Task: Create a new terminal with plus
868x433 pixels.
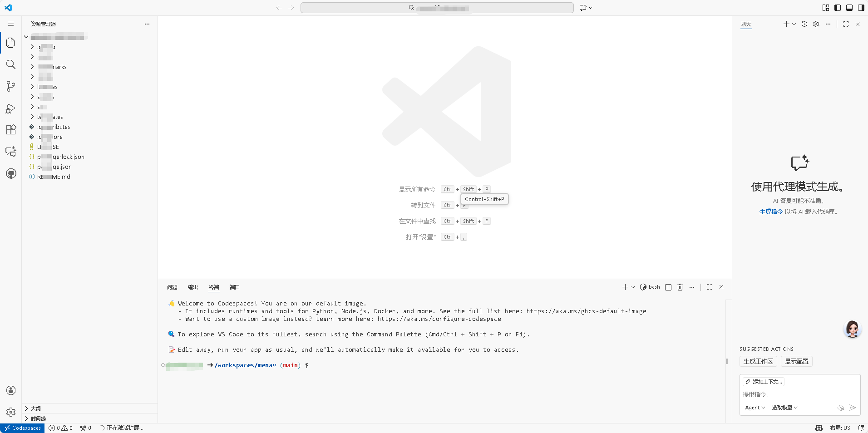Action: tap(625, 287)
